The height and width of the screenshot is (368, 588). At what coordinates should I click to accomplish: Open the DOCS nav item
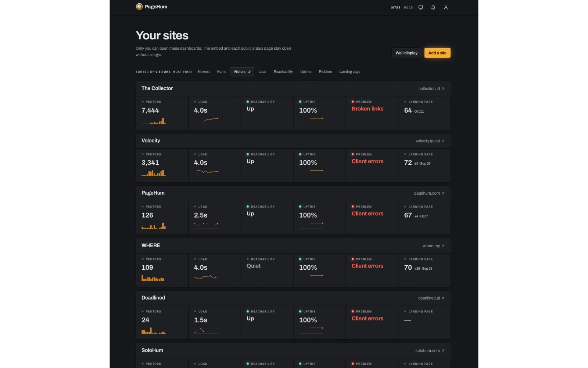click(x=408, y=7)
